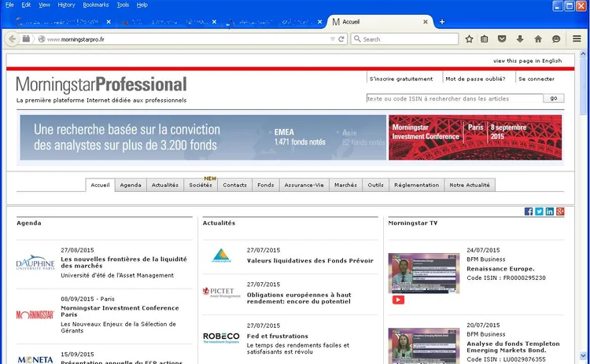The width and height of the screenshot is (590, 364).
Task: Focus the ISIN article search field
Action: tap(455, 98)
